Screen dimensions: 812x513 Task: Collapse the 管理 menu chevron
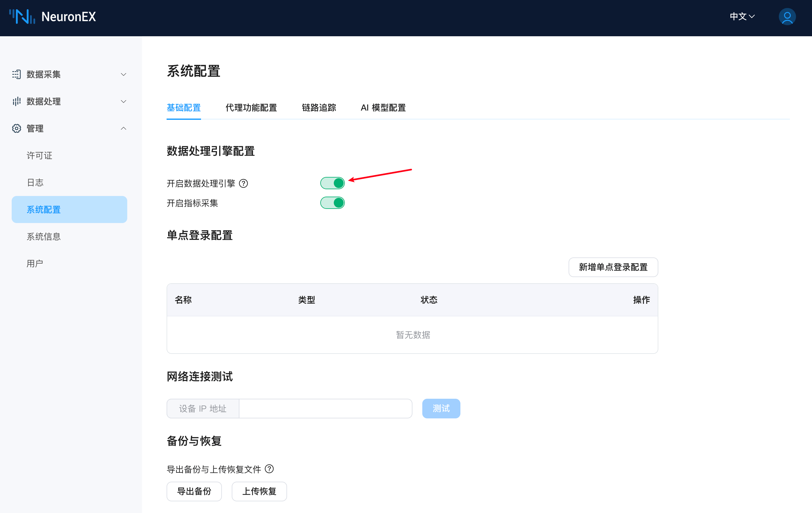pyautogui.click(x=124, y=128)
